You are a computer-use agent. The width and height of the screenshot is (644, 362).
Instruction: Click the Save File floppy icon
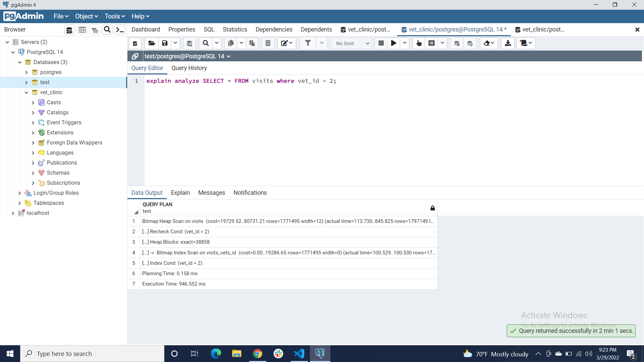click(x=165, y=43)
